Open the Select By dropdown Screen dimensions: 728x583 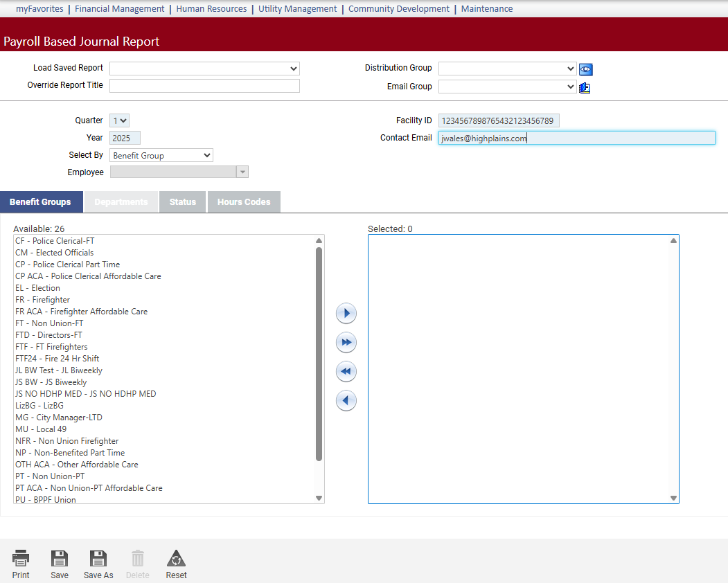[161, 156]
